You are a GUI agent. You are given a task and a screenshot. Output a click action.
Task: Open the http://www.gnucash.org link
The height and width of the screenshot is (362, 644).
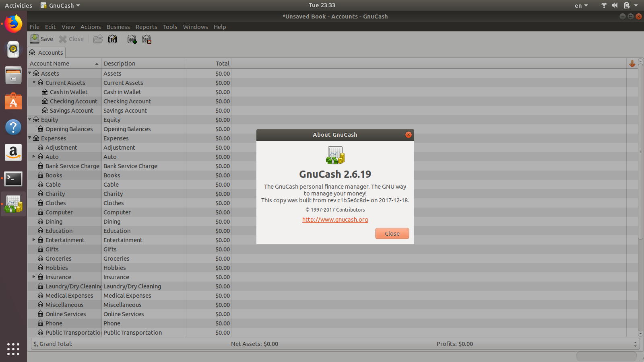click(335, 220)
